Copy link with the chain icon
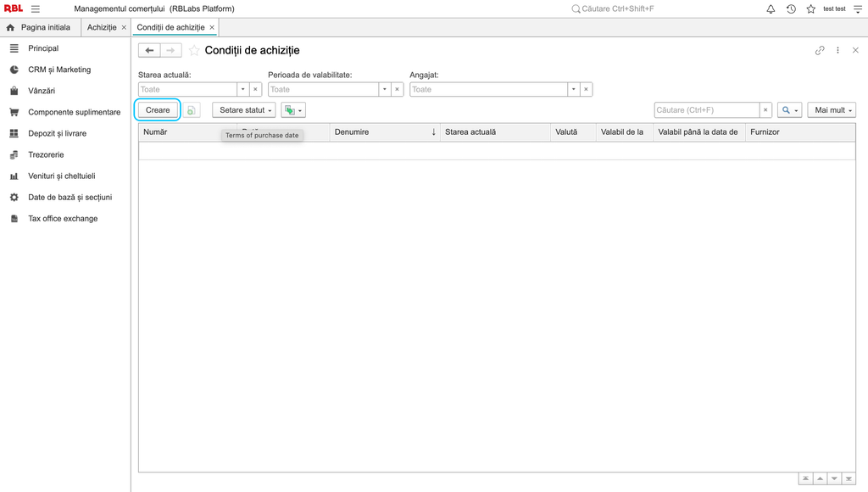The height and width of the screenshot is (492, 868). [820, 50]
